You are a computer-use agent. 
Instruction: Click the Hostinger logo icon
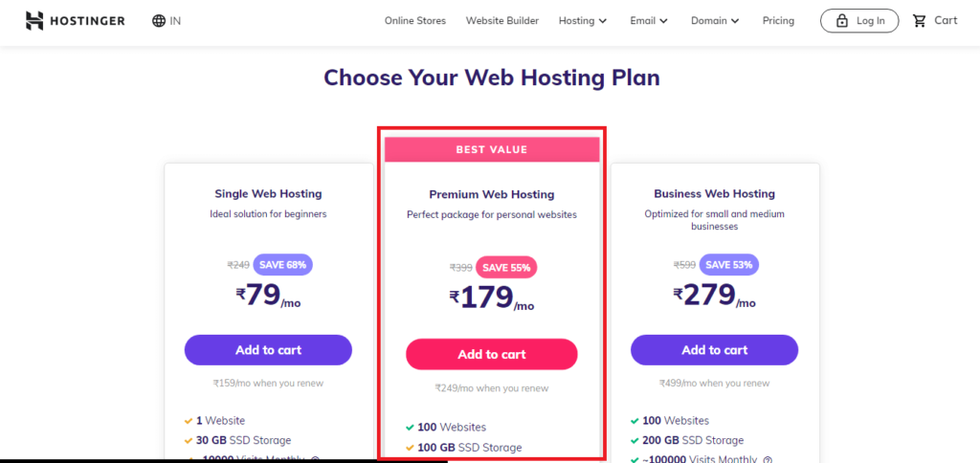(x=34, y=21)
